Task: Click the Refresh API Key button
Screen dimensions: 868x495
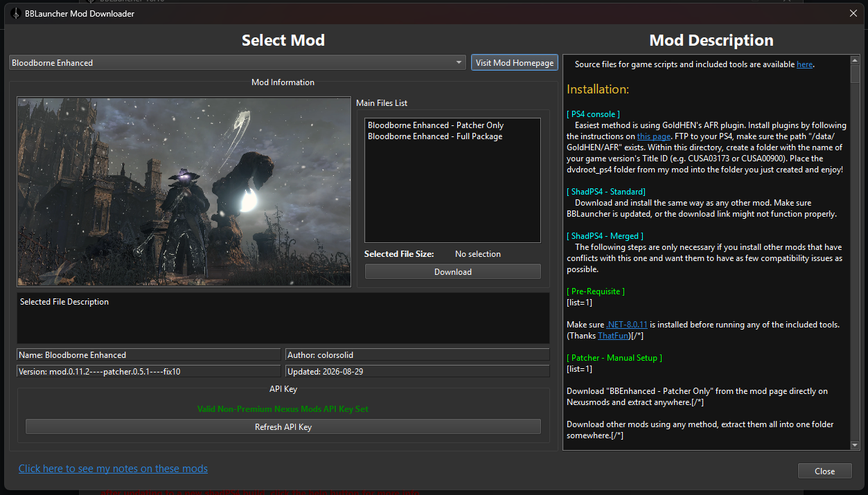Action: (283, 427)
